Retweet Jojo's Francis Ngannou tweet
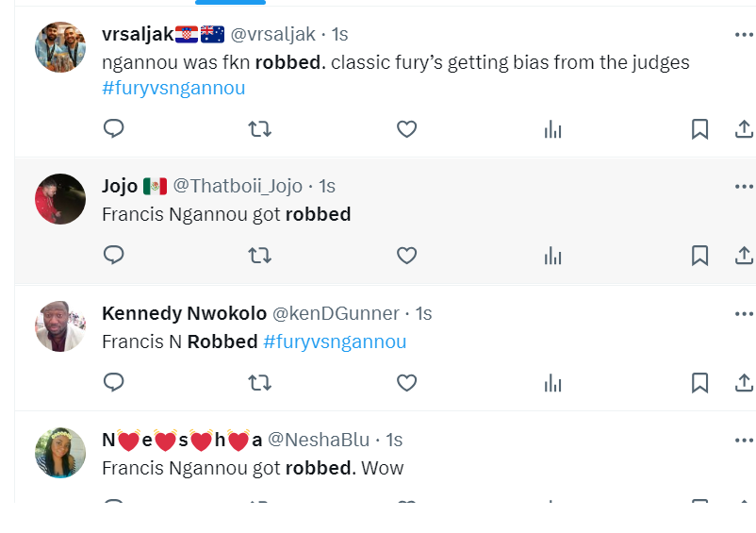Screen dimensions: 756x533 tap(259, 255)
